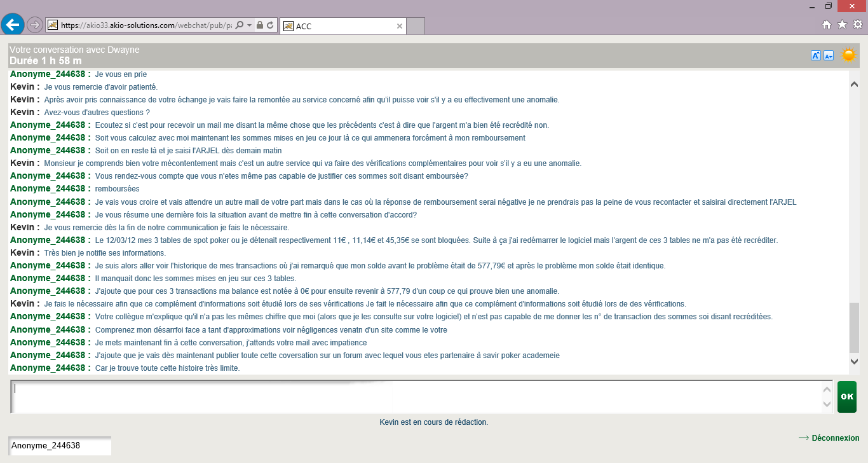
Task: Click the Anonyme_244638 name field
Action: (60, 446)
